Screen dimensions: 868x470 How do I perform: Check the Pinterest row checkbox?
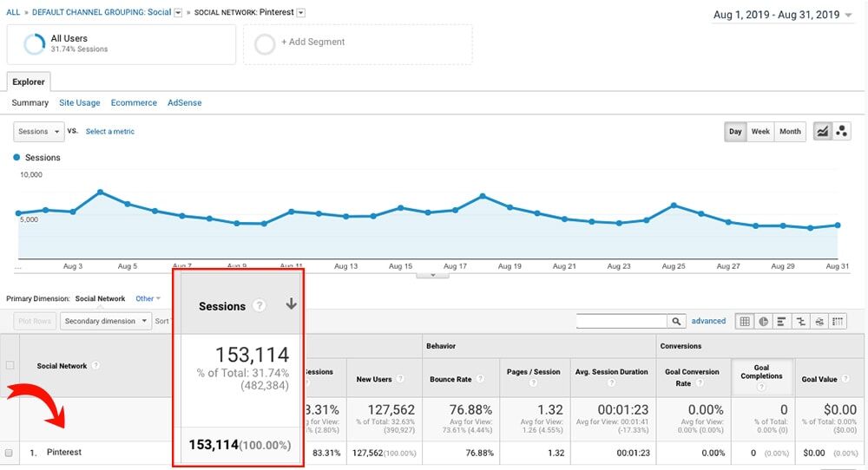tap(10, 453)
